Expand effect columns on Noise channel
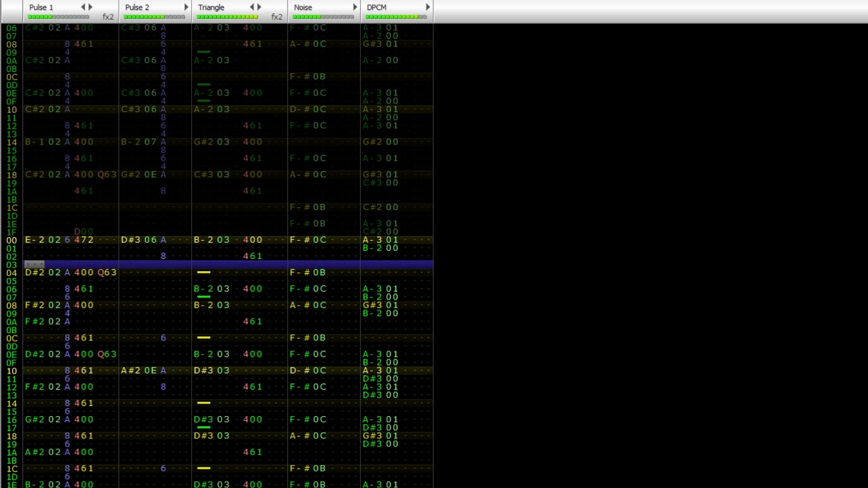 pyautogui.click(x=355, y=7)
